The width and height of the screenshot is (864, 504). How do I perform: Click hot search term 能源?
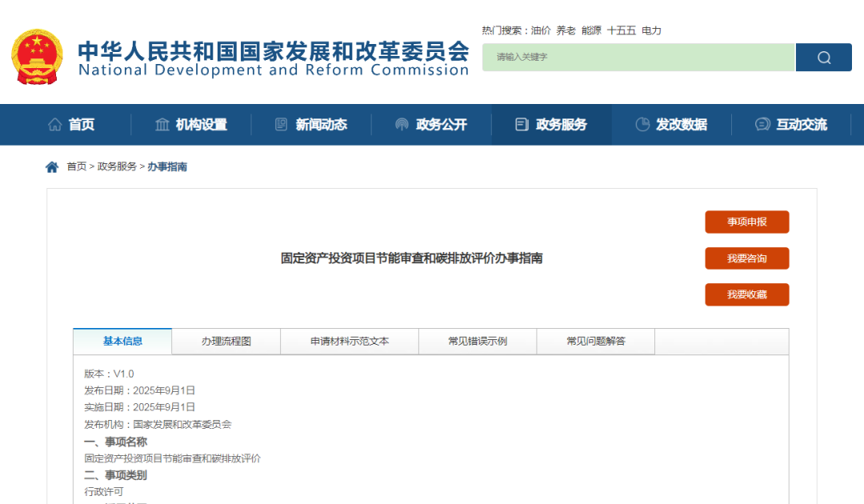pyautogui.click(x=591, y=31)
